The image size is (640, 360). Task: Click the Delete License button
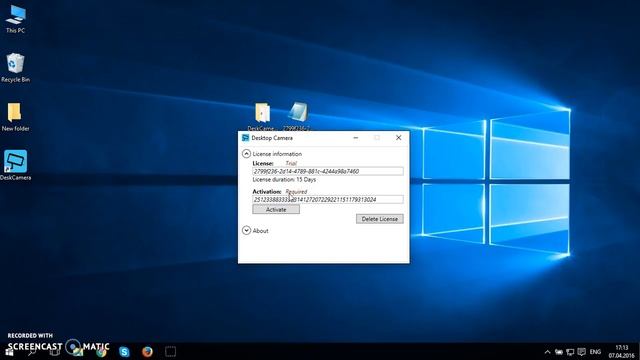pyautogui.click(x=380, y=219)
